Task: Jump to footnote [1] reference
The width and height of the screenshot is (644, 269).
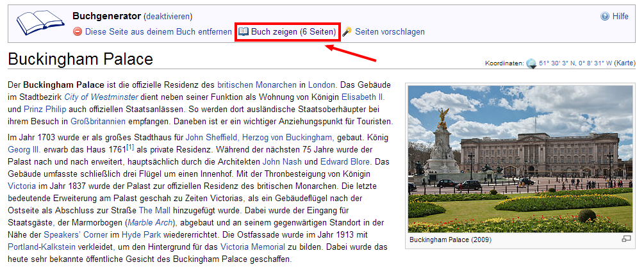Action: (130, 147)
